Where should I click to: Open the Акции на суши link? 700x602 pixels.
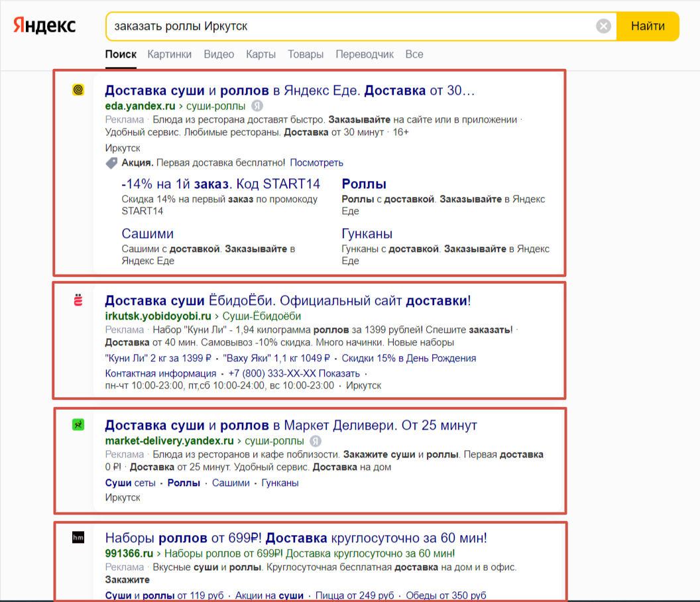coord(269,596)
